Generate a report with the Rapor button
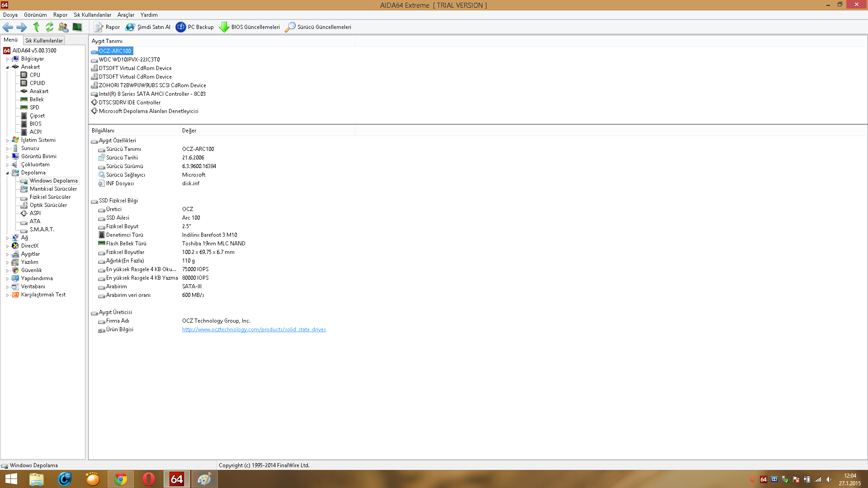Viewport: 868px width, 488px height. pyautogui.click(x=107, y=27)
